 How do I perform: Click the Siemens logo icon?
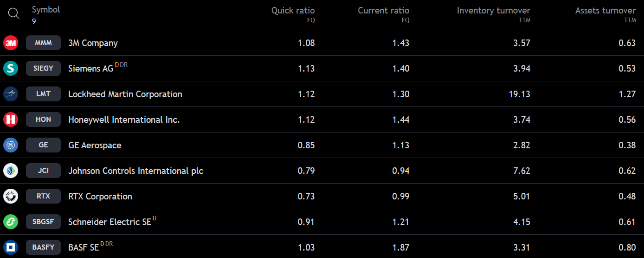(11, 69)
